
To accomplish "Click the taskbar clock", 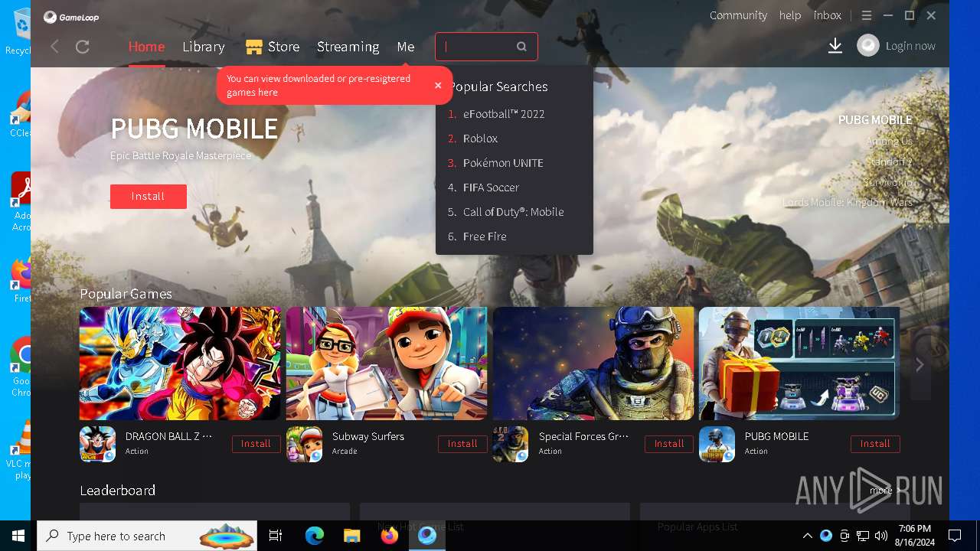I will [x=915, y=536].
